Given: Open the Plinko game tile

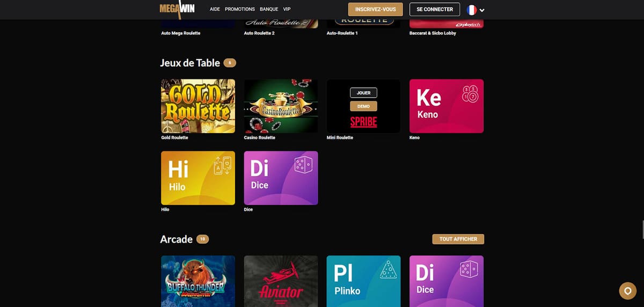Looking at the screenshot, I should 363,281.
